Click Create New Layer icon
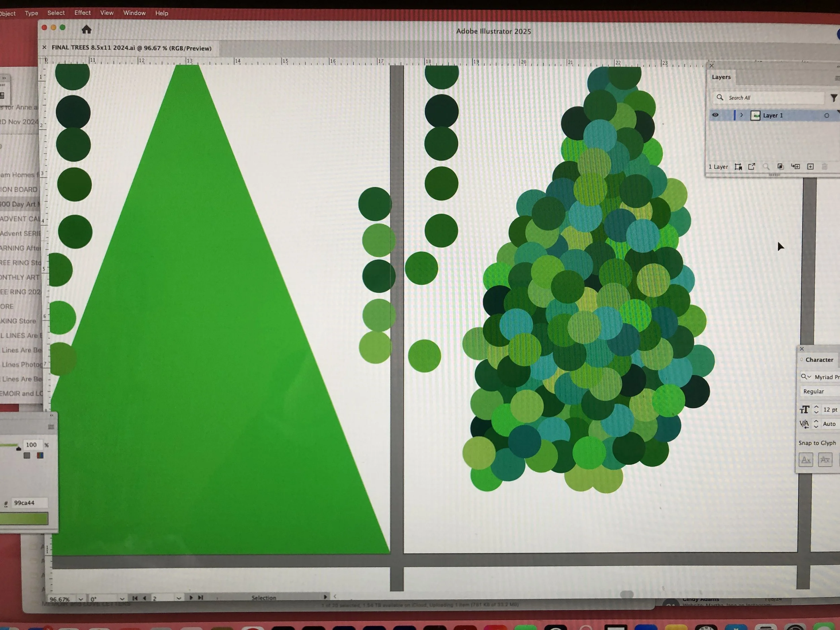 coord(810,167)
